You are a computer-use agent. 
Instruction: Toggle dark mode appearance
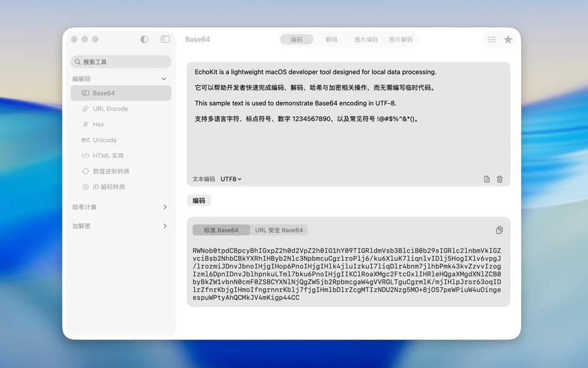pos(144,39)
